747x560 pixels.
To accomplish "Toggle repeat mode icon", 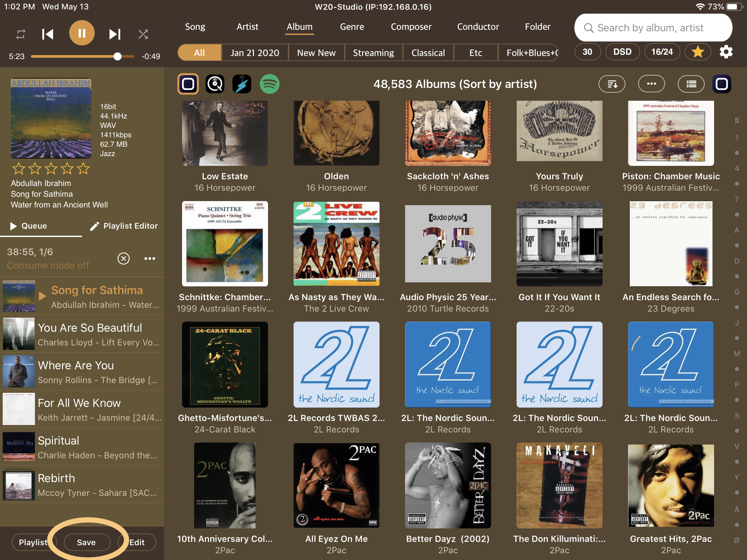I will coord(20,34).
